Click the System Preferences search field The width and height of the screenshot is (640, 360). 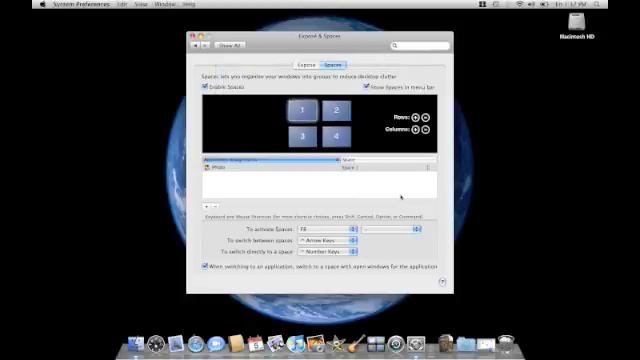(x=420, y=45)
